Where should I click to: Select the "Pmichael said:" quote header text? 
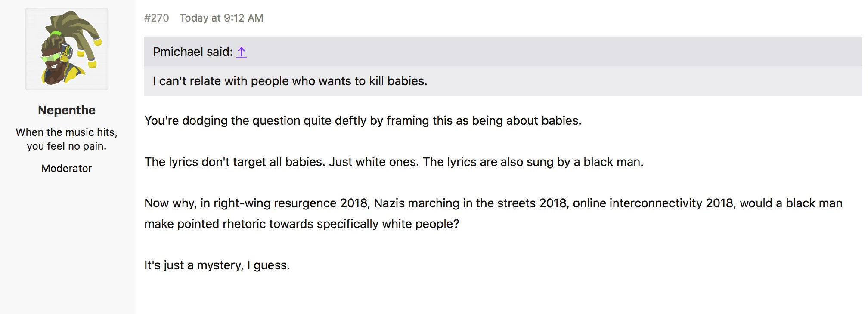pos(193,52)
